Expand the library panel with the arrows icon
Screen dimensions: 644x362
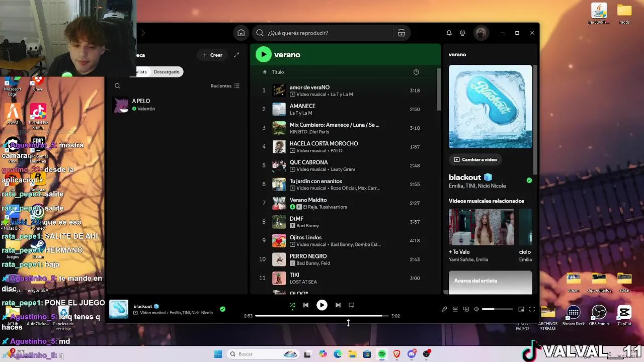point(236,55)
